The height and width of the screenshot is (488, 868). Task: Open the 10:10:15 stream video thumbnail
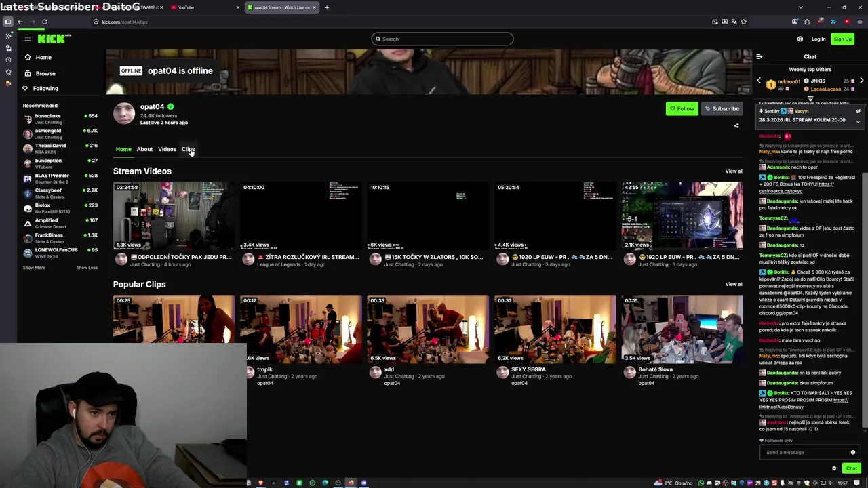(x=428, y=216)
